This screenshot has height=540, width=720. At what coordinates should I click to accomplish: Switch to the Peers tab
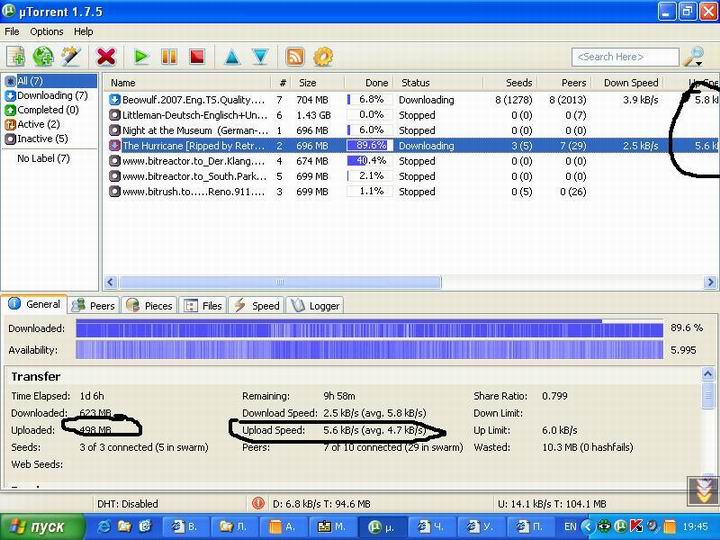coord(94,306)
